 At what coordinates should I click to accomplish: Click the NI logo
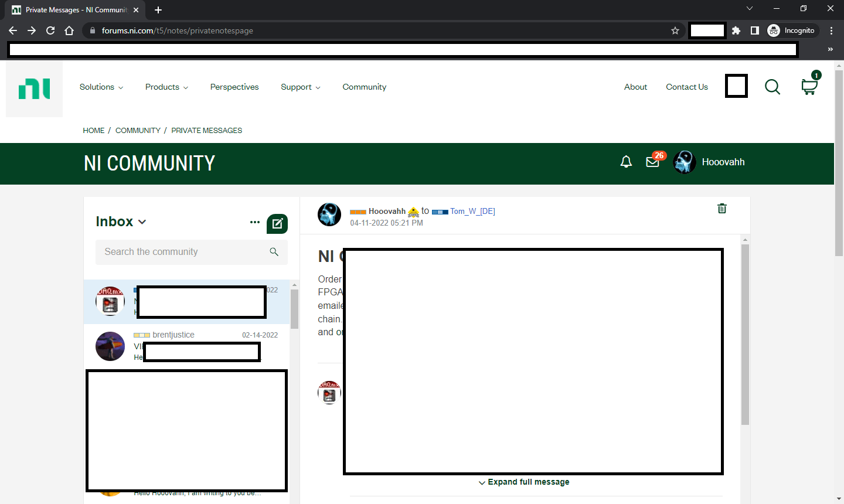[34, 87]
